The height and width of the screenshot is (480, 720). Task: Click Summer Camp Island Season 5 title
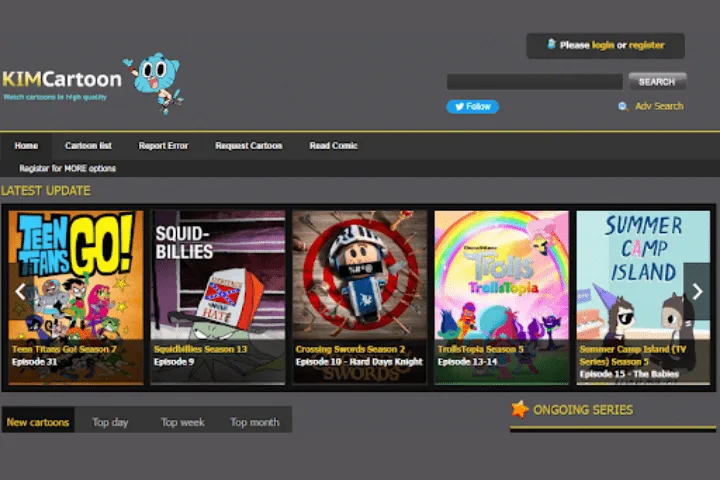pyautogui.click(x=633, y=356)
